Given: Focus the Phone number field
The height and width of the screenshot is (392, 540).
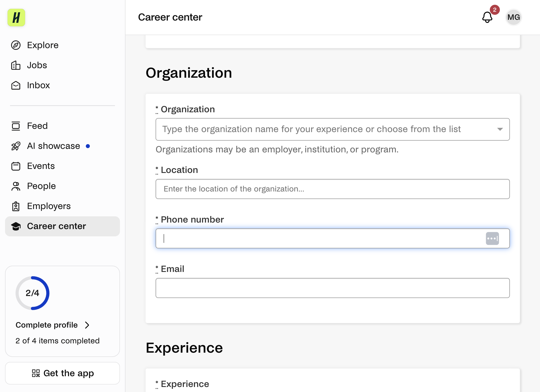Looking at the screenshot, I should click(332, 238).
